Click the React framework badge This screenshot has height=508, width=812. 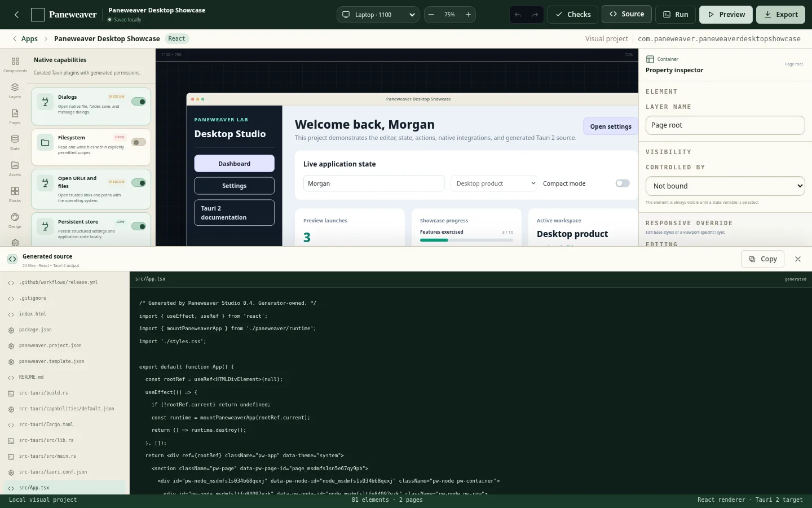click(x=176, y=39)
